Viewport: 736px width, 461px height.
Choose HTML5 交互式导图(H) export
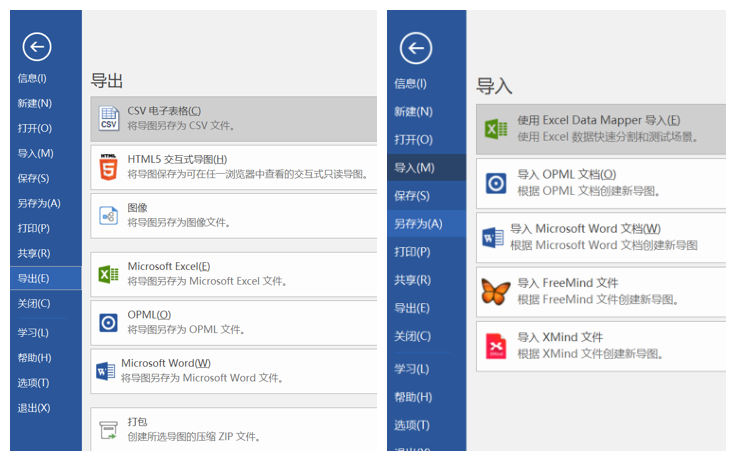coord(233,168)
